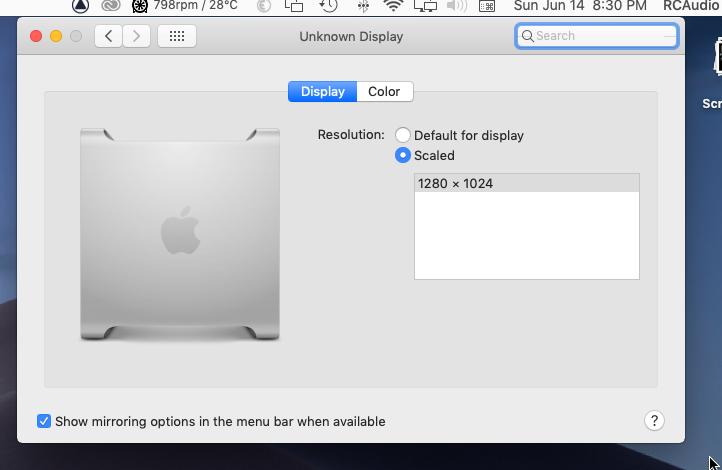
Task: Go back with the left chevron button
Action: pos(108,36)
